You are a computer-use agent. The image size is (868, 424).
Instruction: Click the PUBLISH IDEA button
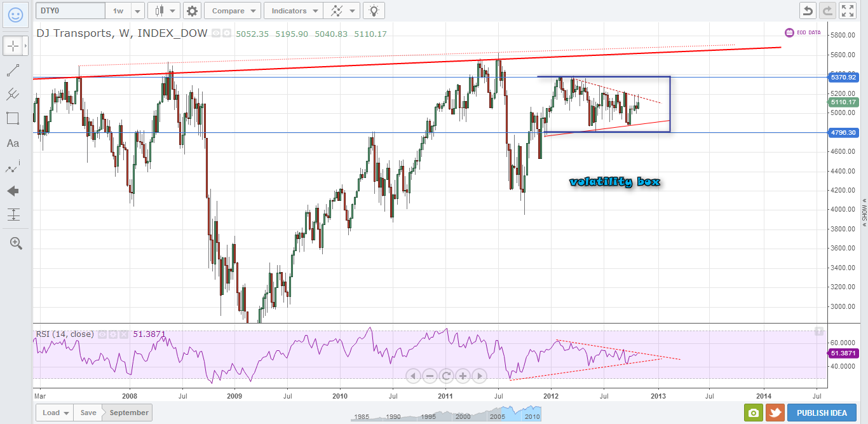tap(821, 413)
